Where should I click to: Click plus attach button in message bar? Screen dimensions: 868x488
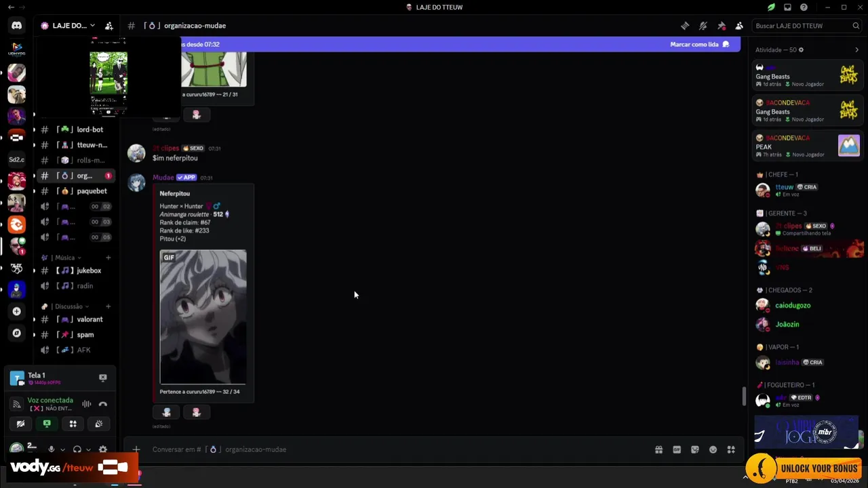click(x=136, y=449)
